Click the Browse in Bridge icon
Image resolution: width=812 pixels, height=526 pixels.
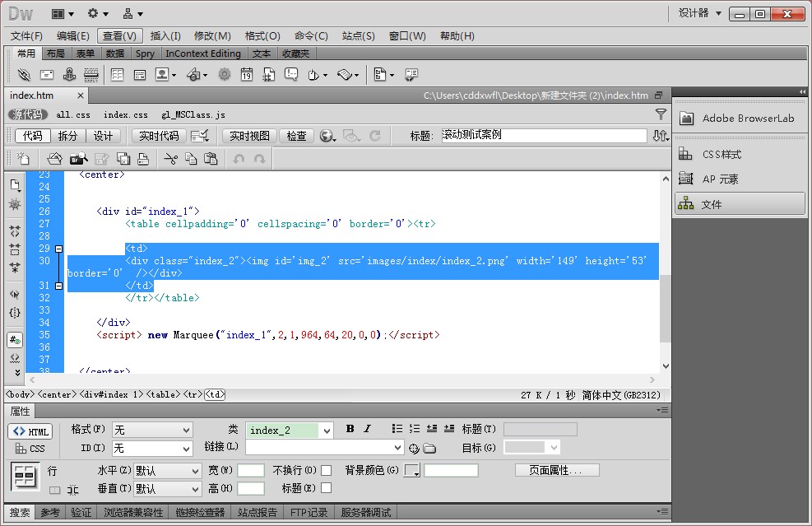(x=79, y=159)
